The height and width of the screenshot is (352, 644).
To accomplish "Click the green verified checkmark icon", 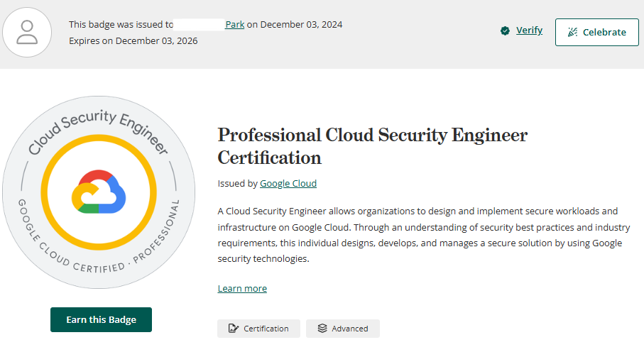I will (x=505, y=31).
